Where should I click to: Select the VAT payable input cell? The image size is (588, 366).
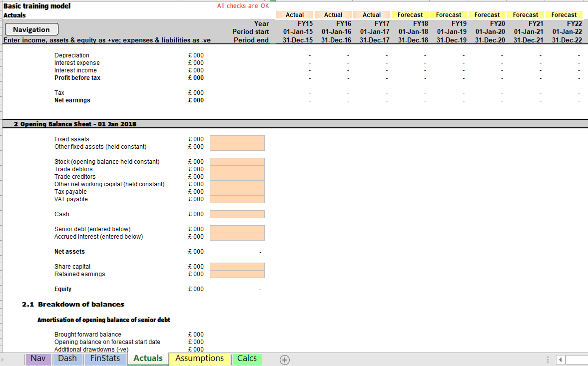click(237, 199)
